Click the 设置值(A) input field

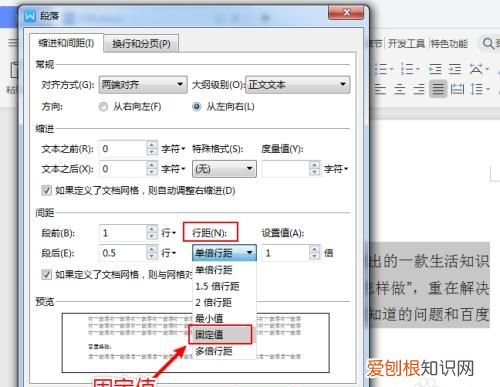pyautogui.click(x=286, y=253)
